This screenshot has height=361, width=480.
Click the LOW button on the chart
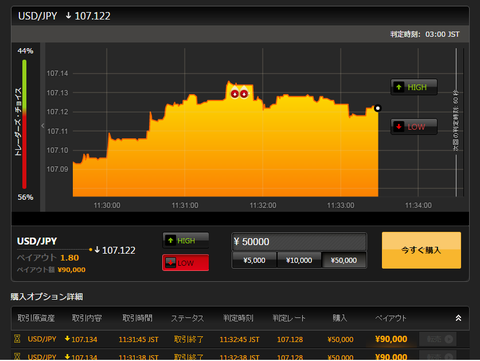[x=414, y=127]
